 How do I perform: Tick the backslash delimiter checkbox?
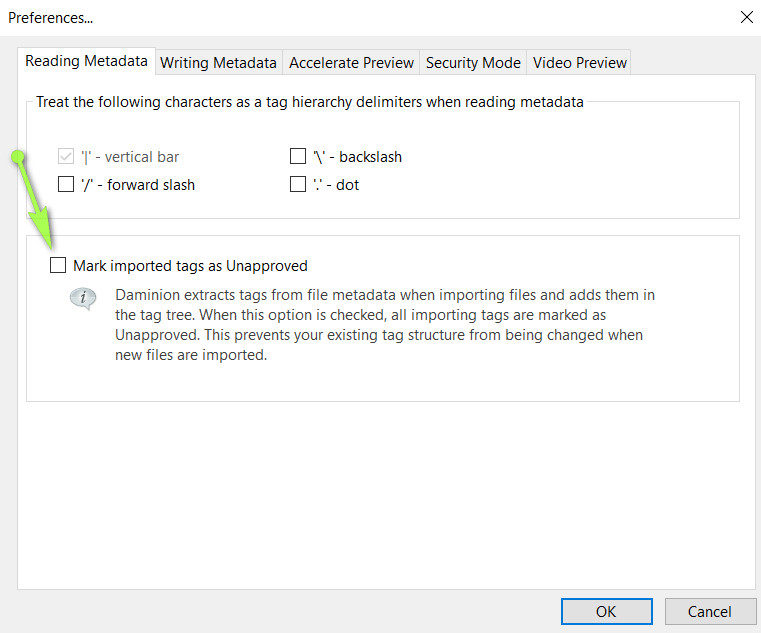click(x=297, y=157)
